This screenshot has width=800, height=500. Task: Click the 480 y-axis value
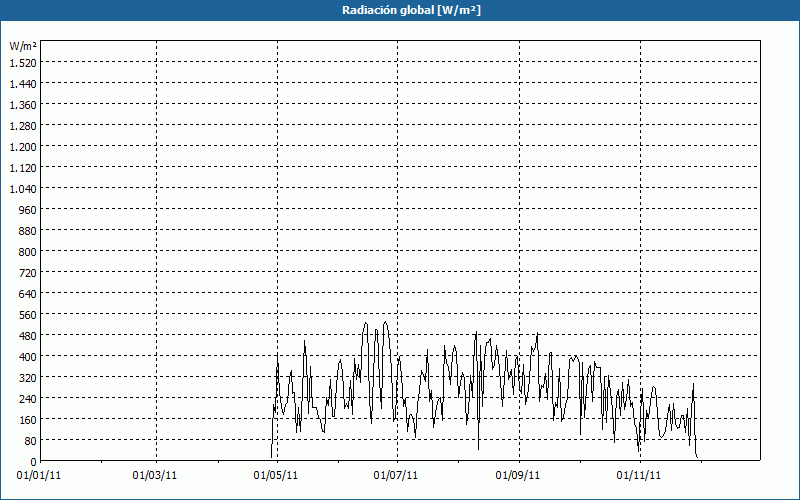[29, 336]
